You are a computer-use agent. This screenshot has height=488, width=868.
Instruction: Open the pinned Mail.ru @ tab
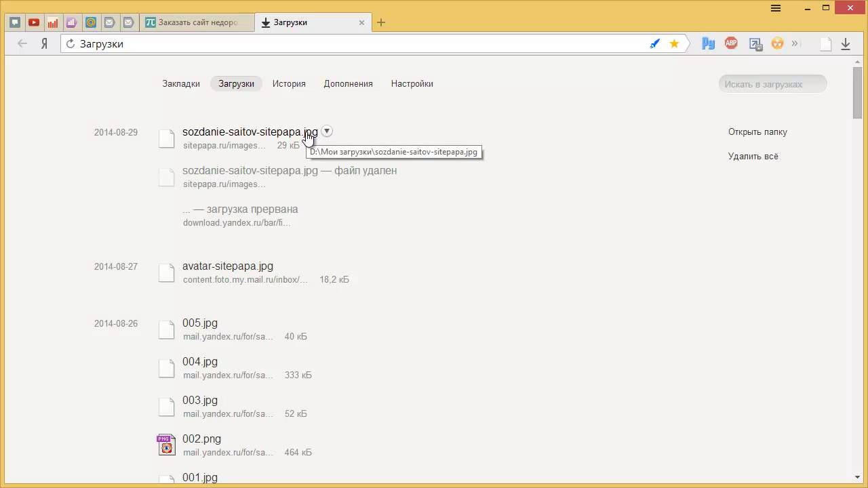(90, 22)
